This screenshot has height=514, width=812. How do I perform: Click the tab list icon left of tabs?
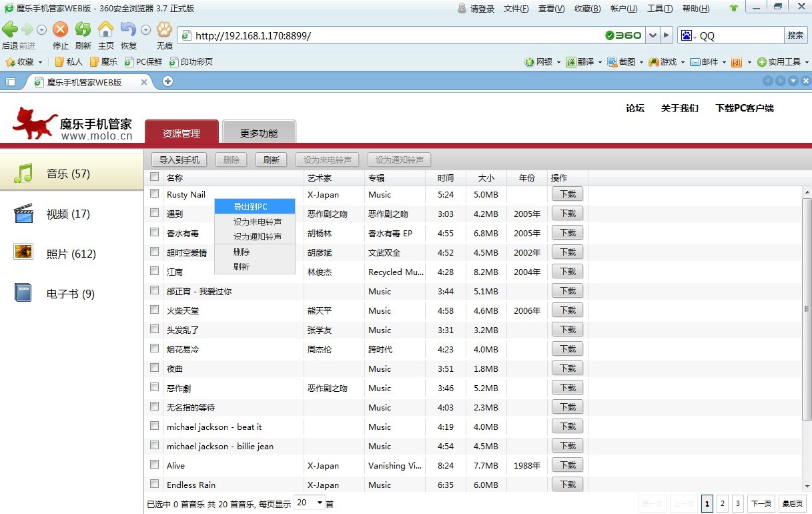[x=11, y=81]
